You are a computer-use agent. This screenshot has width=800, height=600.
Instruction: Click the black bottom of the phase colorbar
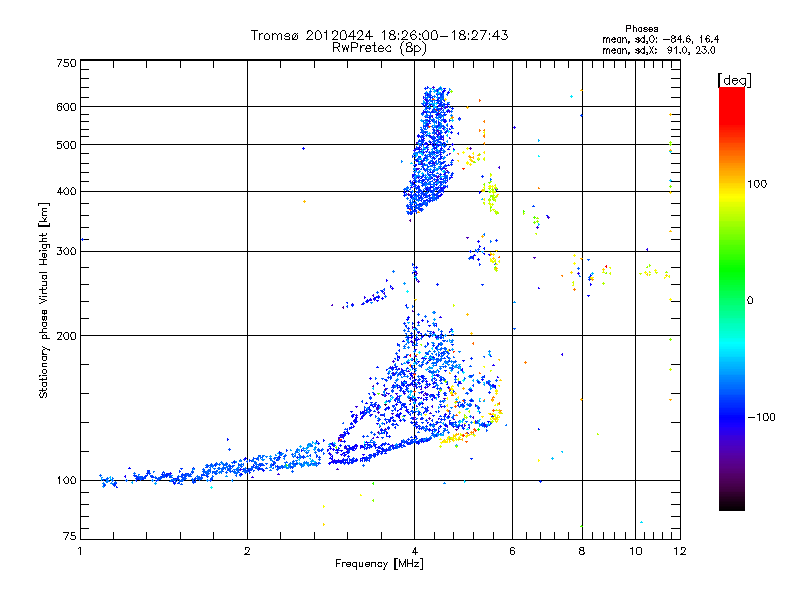point(732,503)
